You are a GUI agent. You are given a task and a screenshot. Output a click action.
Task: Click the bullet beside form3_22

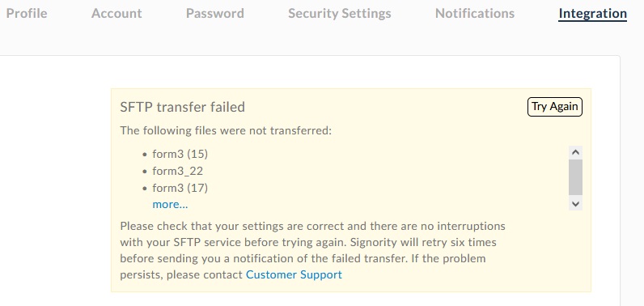(145, 172)
